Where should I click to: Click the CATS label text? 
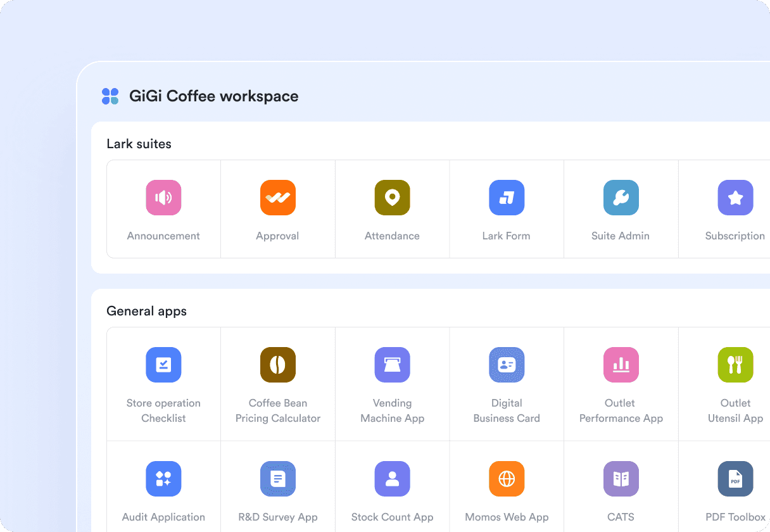[x=621, y=517]
